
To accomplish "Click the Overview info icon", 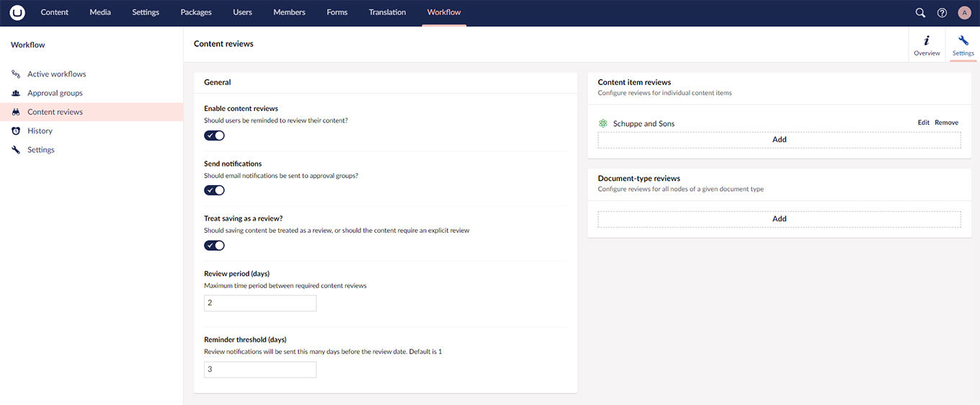I will 927,40.
